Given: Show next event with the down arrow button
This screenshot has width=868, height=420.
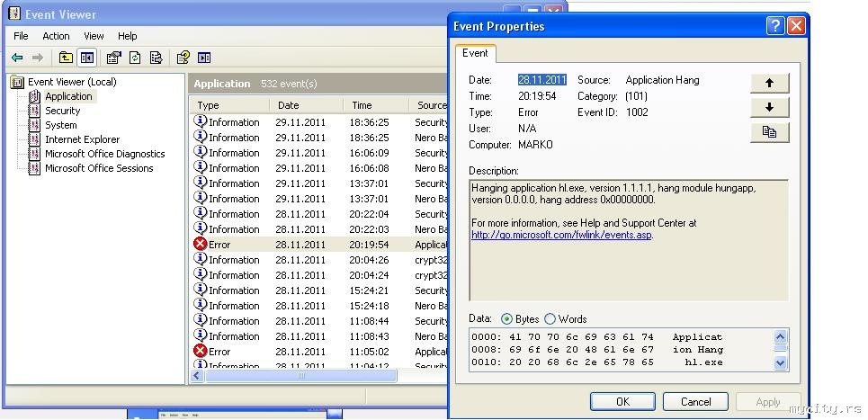Looking at the screenshot, I should click(769, 108).
